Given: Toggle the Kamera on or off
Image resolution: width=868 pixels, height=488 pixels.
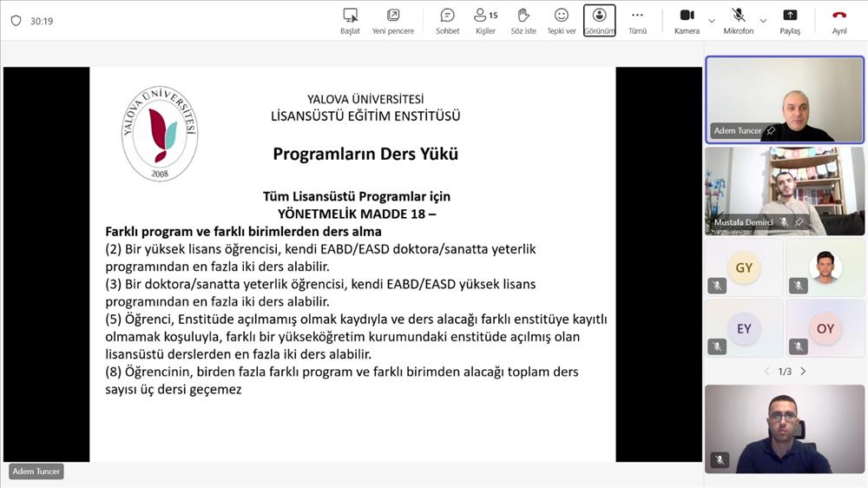Looking at the screenshot, I should point(687,21).
